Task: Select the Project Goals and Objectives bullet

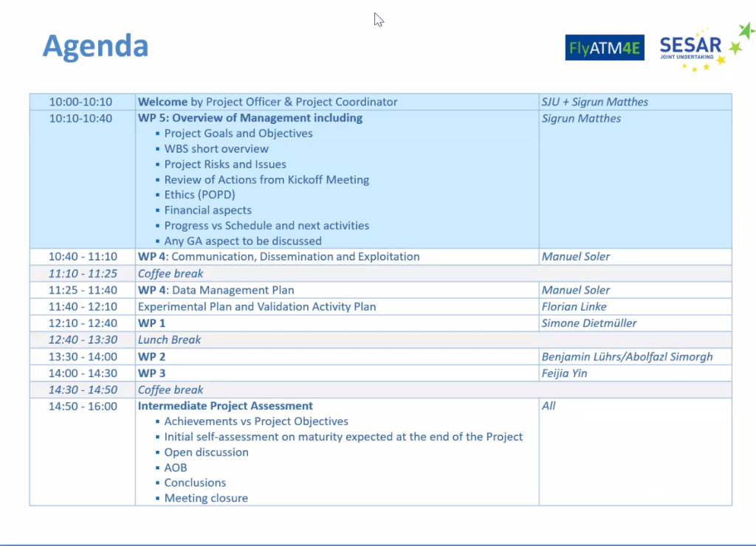Action: coord(238,134)
